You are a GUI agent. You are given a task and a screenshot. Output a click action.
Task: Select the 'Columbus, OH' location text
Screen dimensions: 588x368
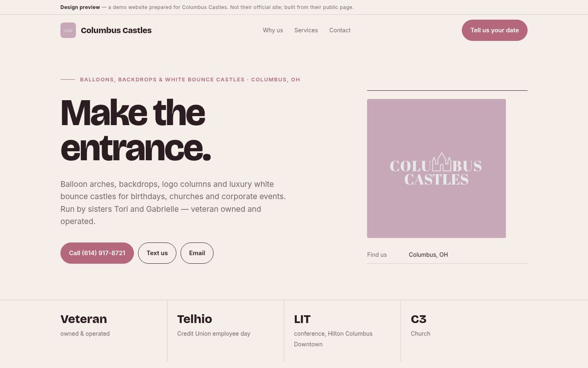pyautogui.click(x=428, y=255)
